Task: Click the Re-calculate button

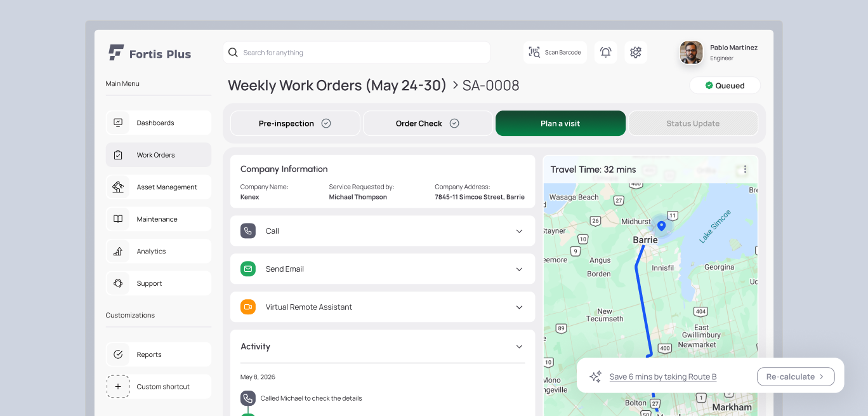Action: [796, 377]
